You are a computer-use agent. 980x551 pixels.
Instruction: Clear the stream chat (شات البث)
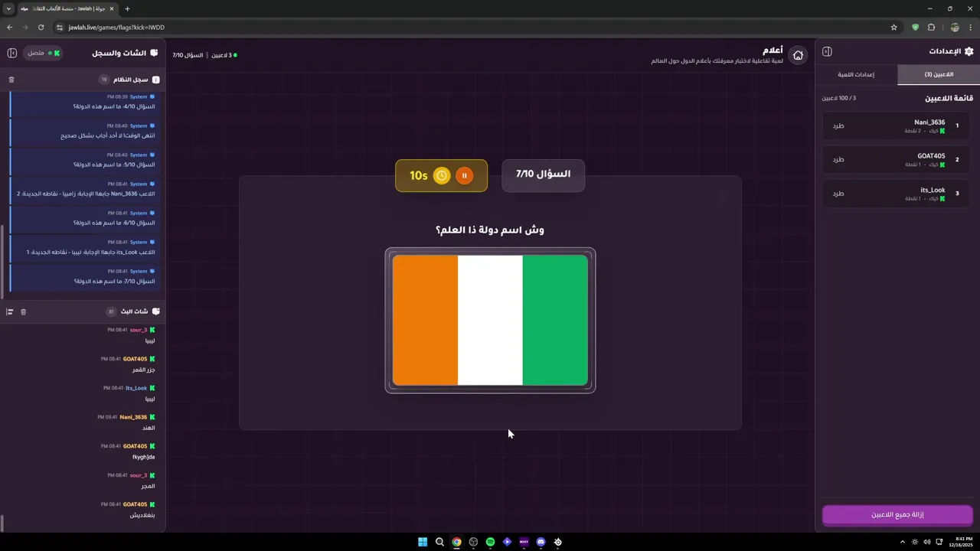tap(23, 311)
